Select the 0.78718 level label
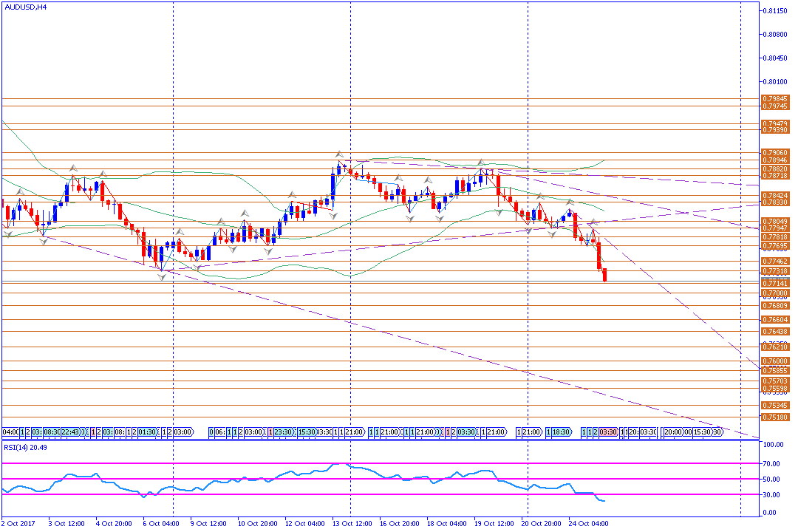The height and width of the screenshot is (532, 798). pyautogui.click(x=775, y=176)
